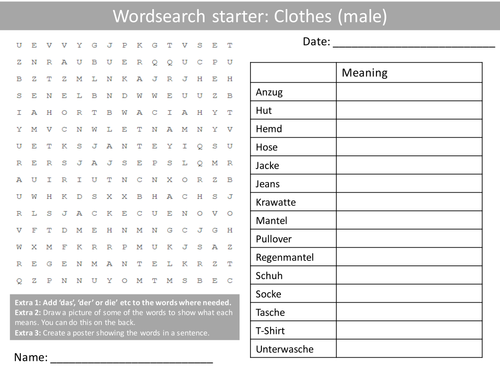Select the Meaning cell for Regenmantel
500x375 pixels.
point(409,257)
